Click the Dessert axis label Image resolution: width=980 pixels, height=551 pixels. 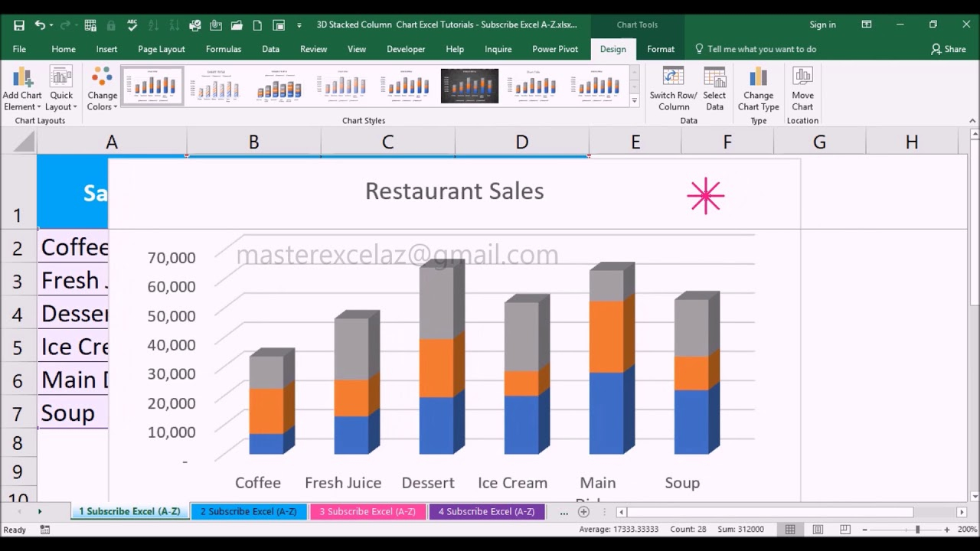428,483
